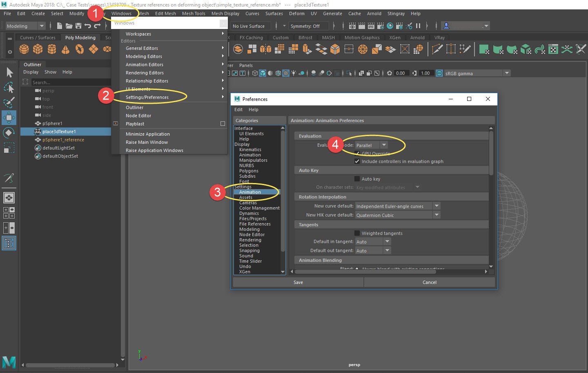
Task: Click the Save Scene disk icon
Action: (78, 26)
